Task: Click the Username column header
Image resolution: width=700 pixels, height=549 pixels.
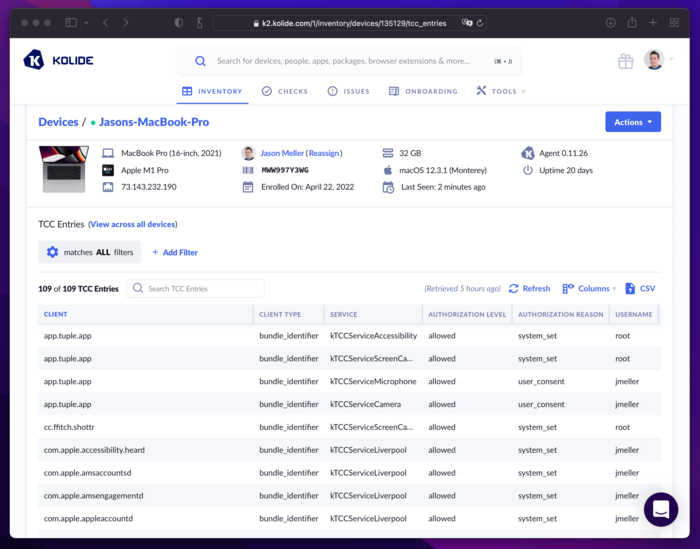Action: click(x=633, y=314)
